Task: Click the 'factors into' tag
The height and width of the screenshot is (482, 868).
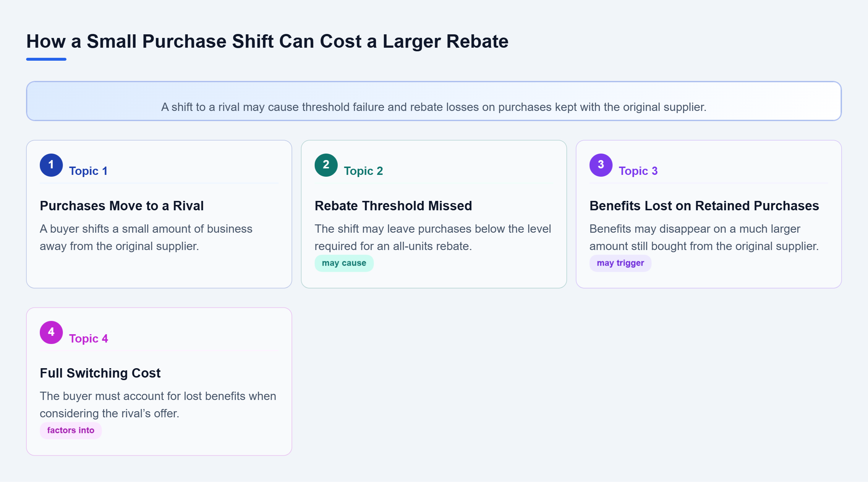Action: pyautogui.click(x=71, y=430)
